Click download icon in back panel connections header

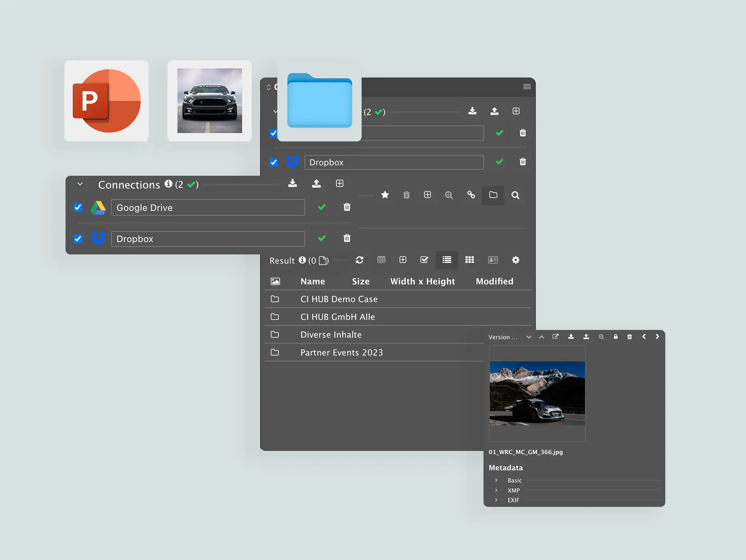pyautogui.click(x=472, y=111)
